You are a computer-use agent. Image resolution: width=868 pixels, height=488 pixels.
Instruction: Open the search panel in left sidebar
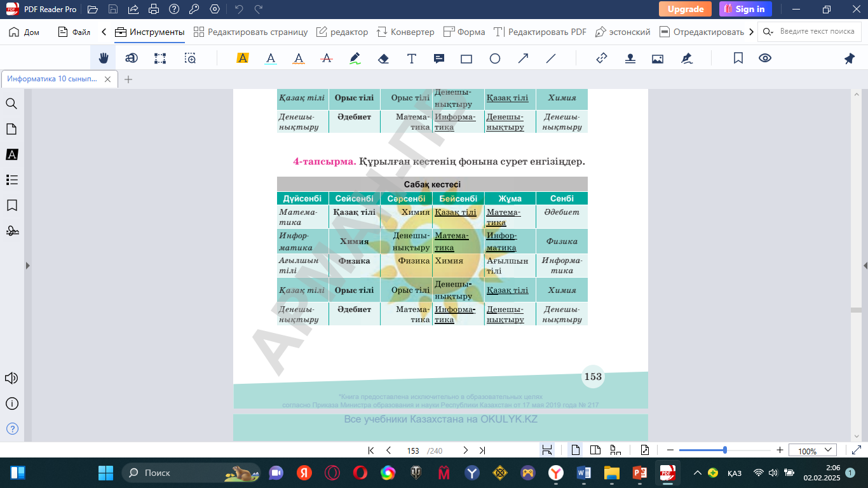(11, 104)
